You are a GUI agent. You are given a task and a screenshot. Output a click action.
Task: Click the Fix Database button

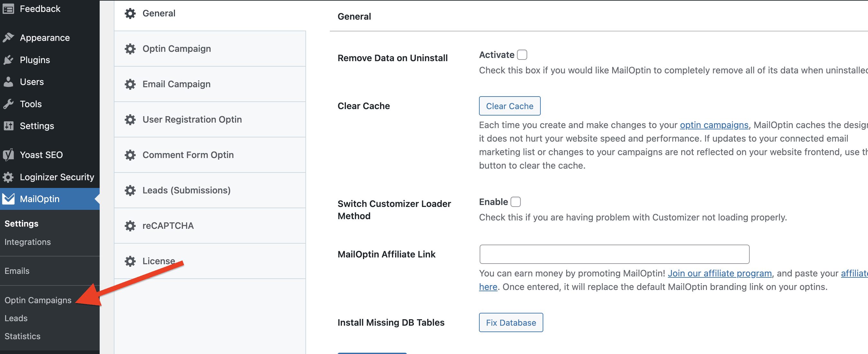511,322
